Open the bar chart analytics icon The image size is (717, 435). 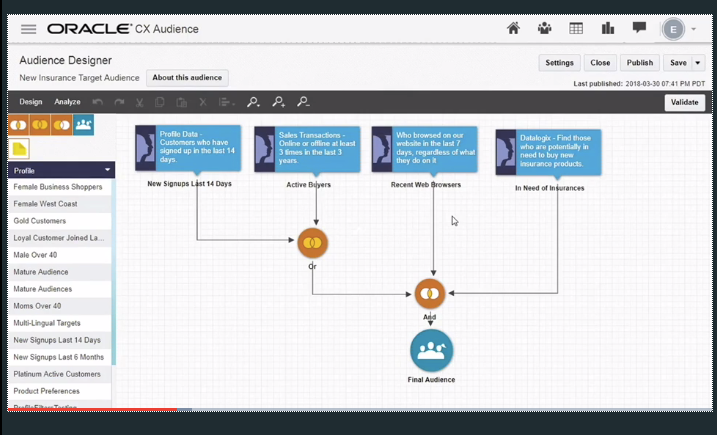[x=608, y=29]
